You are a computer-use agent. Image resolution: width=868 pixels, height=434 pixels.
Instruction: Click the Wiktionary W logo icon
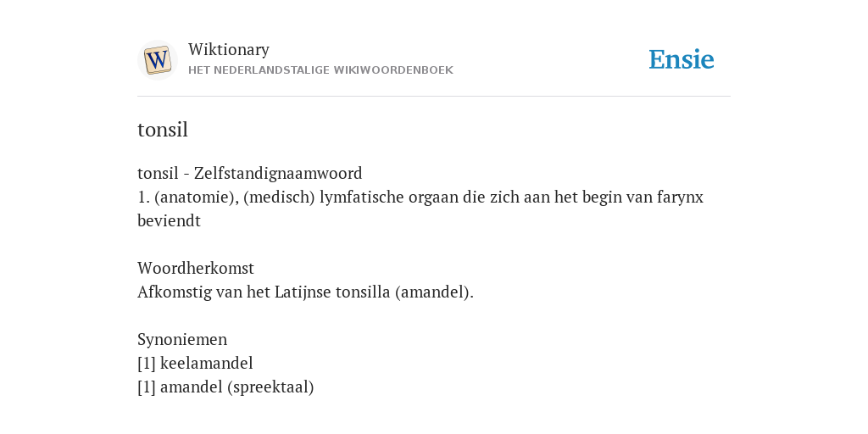point(157,60)
